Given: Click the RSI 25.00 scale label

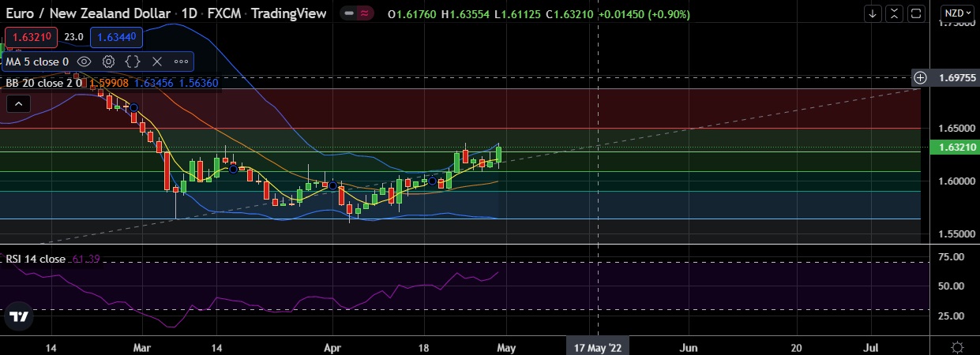Looking at the screenshot, I should 951,316.
